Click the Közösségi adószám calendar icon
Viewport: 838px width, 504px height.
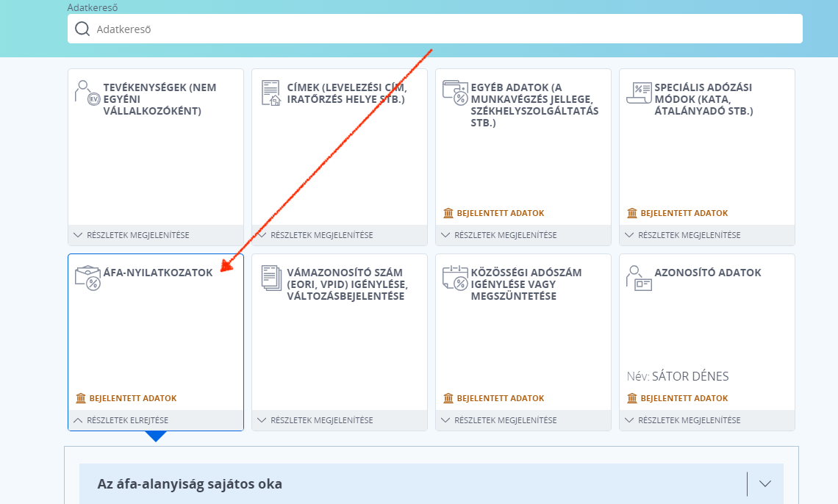tap(455, 278)
